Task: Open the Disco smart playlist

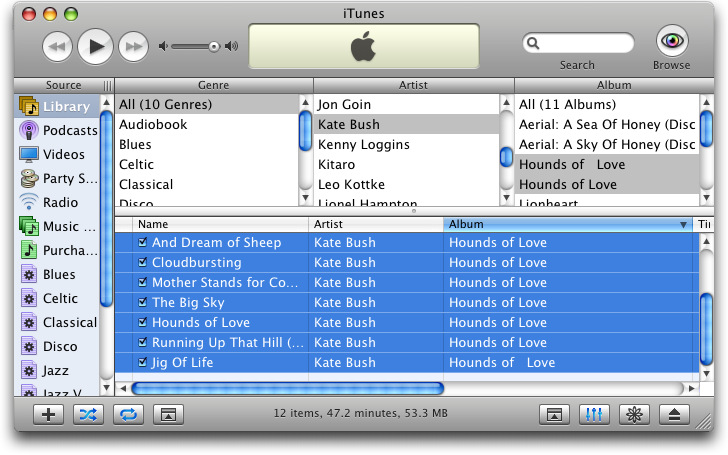Action: click(57, 347)
